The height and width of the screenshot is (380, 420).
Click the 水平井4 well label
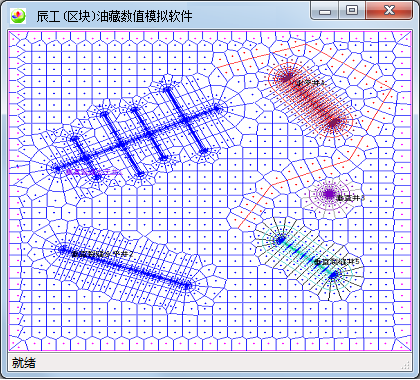click(311, 82)
